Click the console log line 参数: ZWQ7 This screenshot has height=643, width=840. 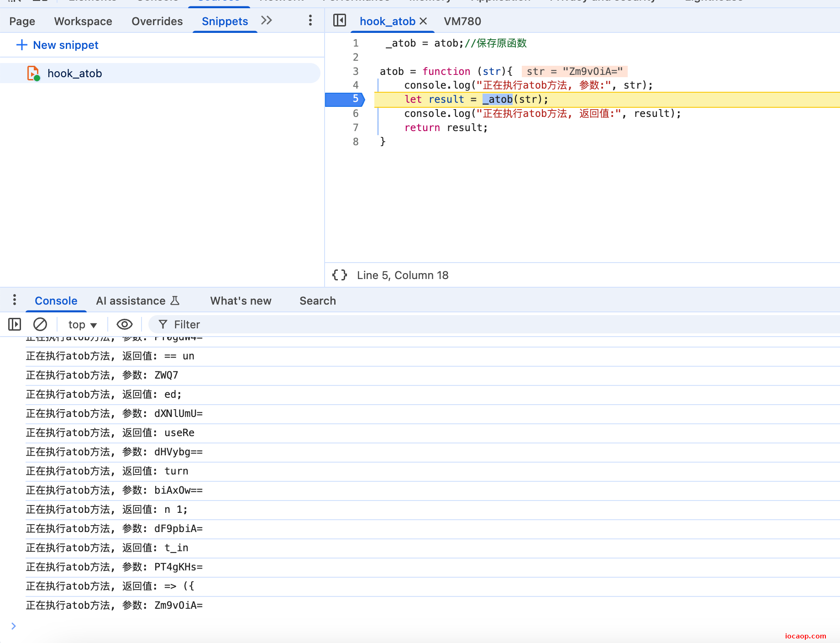pos(433,375)
